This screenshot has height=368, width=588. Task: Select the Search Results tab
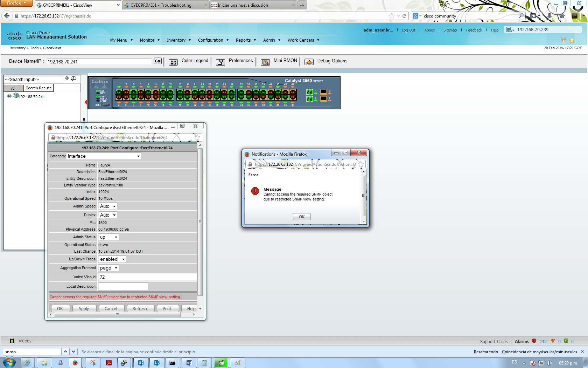point(38,88)
